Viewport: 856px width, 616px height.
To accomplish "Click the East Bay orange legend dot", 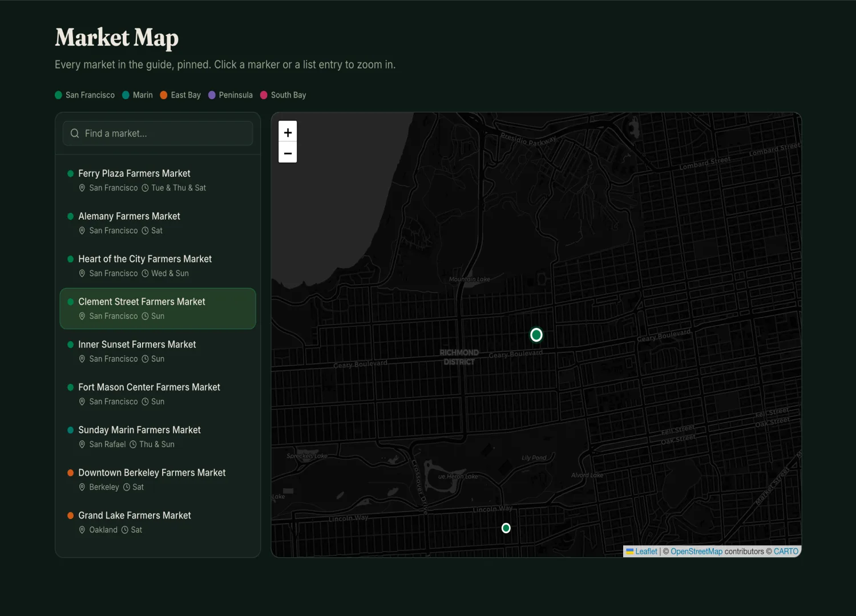I will pyautogui.click(x=164, y=95).
